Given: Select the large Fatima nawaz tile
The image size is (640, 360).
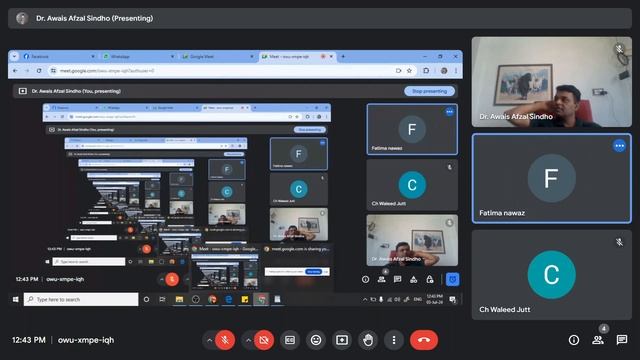Looking at the screenshot, I should (x=552, y=178).
